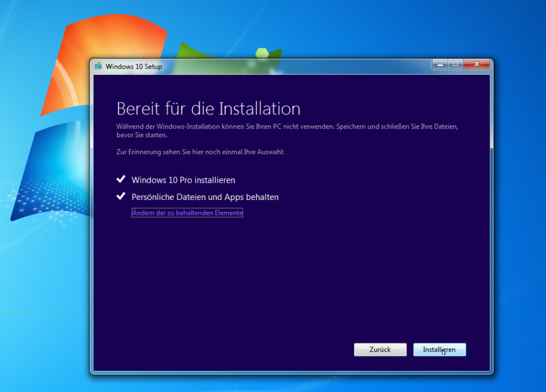The image size is (546, 392).
Task: Click the 'Bereit für die Installation' heading
Action: tap(208, 109)
